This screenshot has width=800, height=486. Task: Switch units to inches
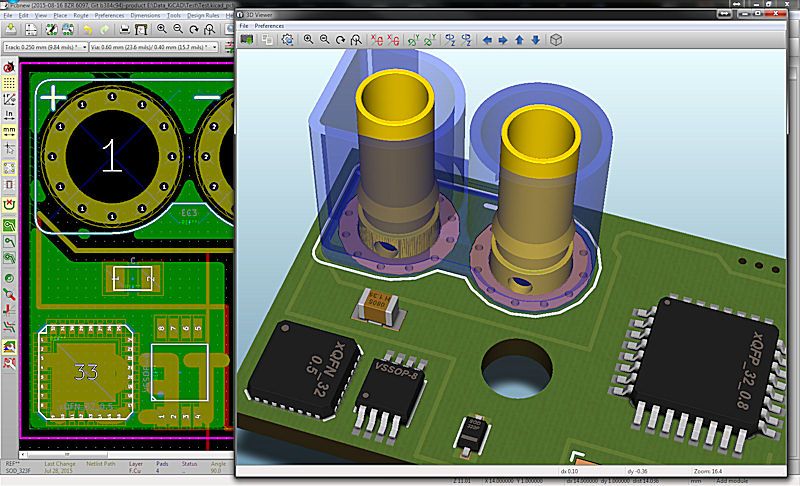pyautogui.click(x=9, y=116)
